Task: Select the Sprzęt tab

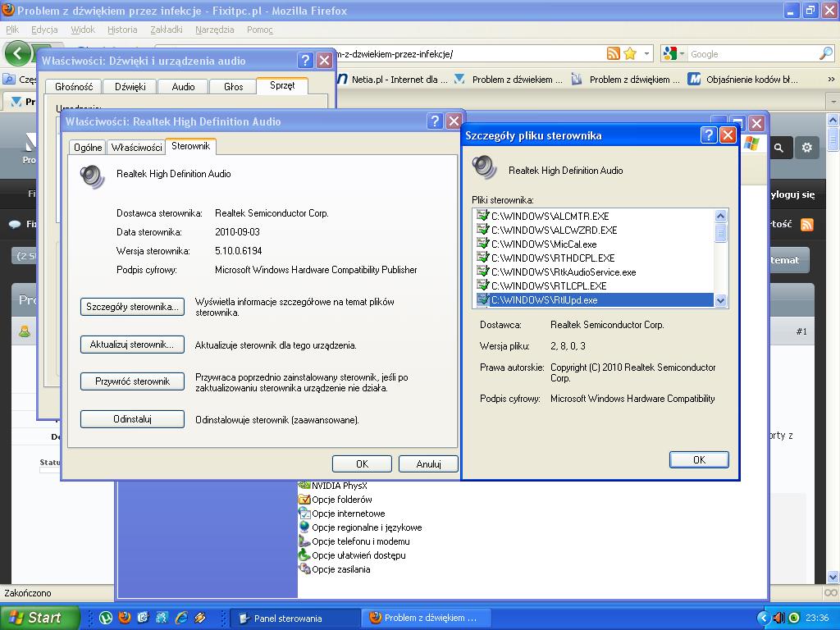Action: point(282,85)
